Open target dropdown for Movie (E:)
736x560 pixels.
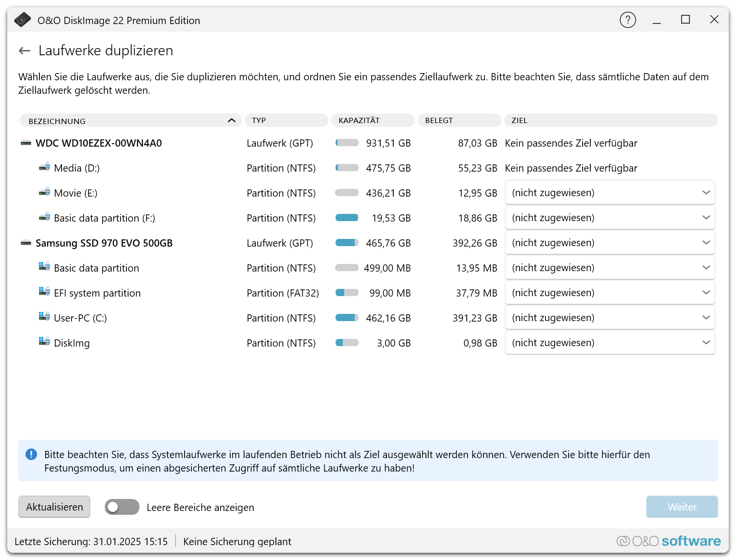click(x=610, y=193)
